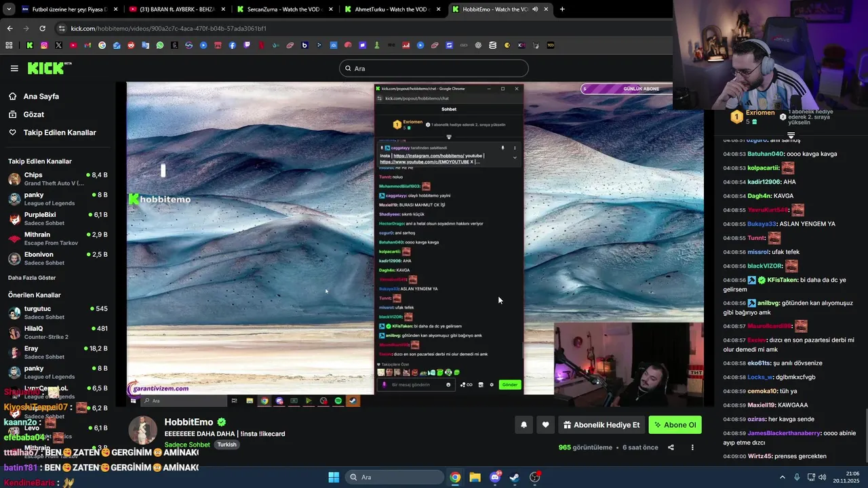Expand Daha Fazla Göster in followed channels
Screen dimensions: 868x488
pos(32,278)
